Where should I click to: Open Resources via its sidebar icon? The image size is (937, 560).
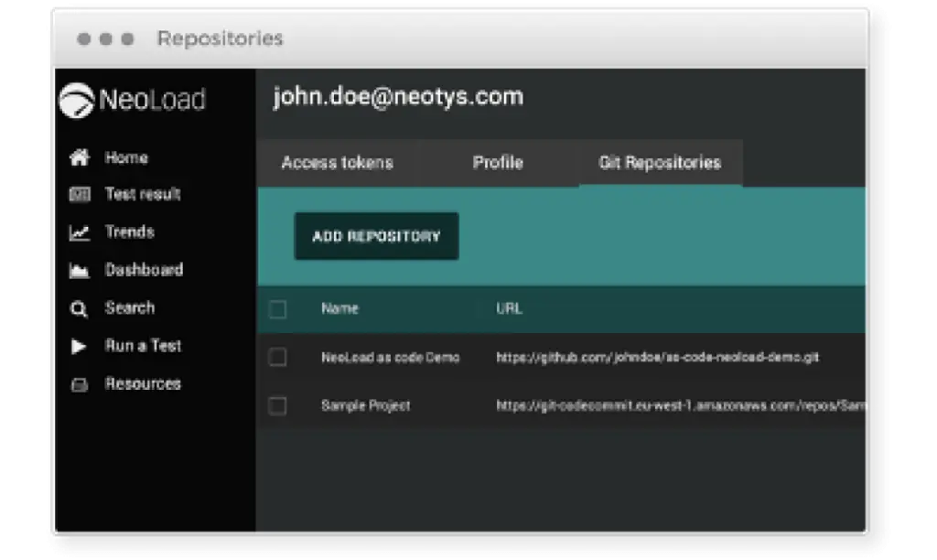click(x=80, y=384)
